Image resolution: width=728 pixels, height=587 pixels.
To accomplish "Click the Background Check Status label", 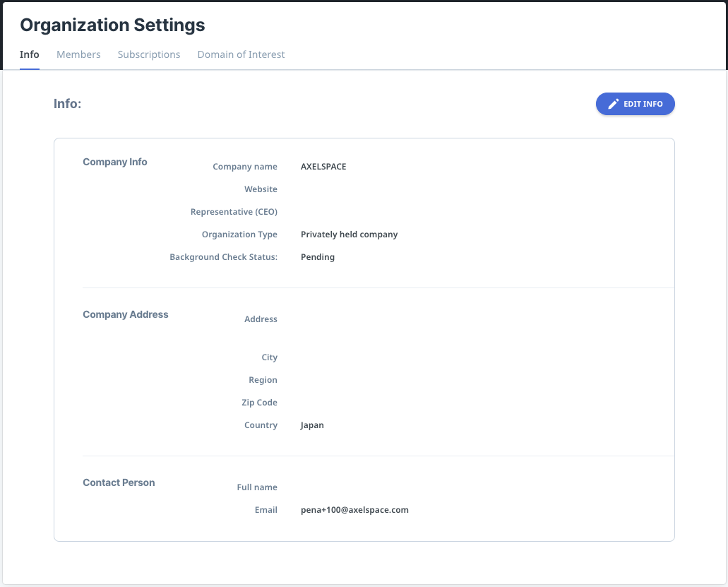I will coord(223,257).
